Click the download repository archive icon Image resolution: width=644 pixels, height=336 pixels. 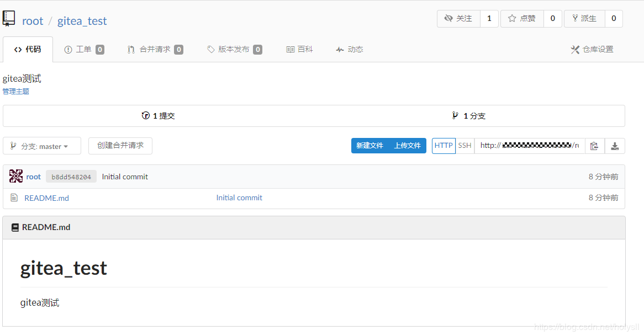pyautogui.click(x=615, y=145)
